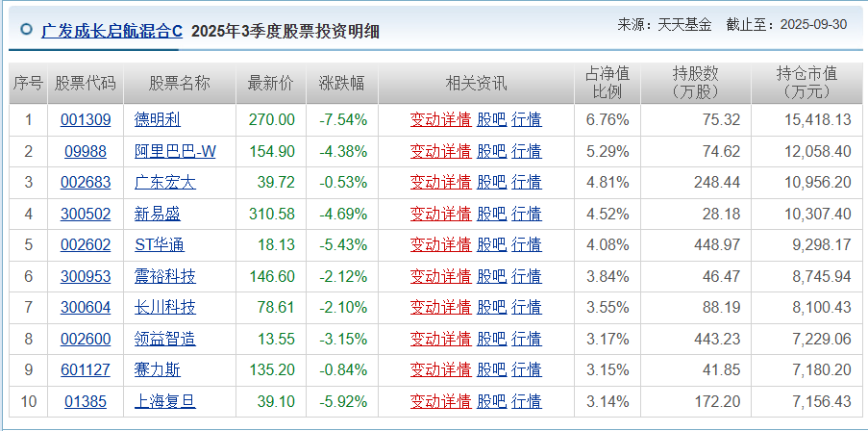
Task: View 变动详情 for 长川科技
Action: coord(440,308)
